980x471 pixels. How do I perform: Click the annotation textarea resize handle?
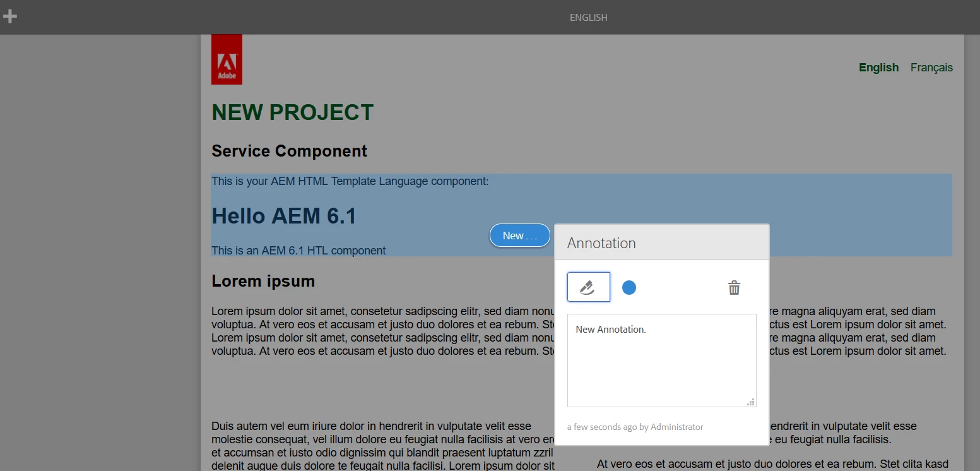pos(751,402)
